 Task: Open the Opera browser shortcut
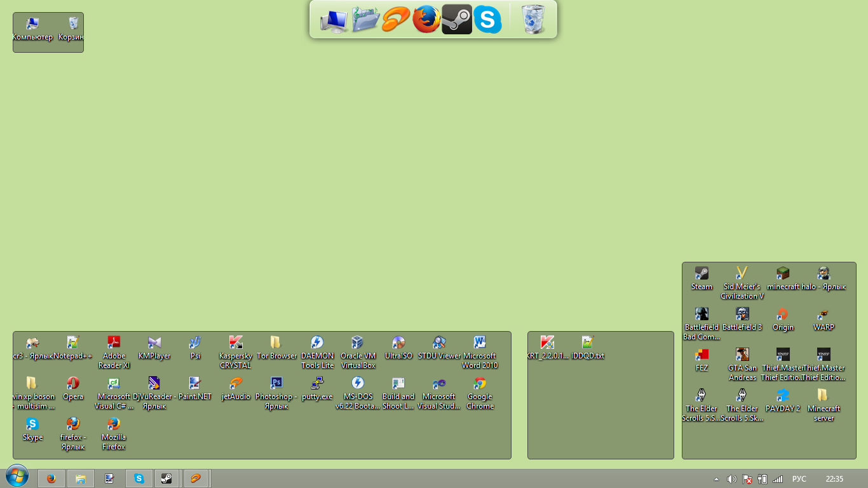(73, 389)
